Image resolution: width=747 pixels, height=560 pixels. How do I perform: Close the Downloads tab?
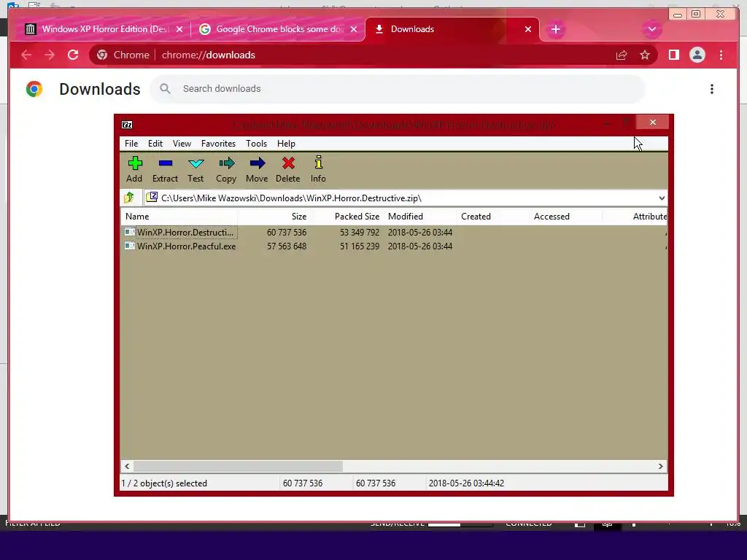tap(528, 29)
